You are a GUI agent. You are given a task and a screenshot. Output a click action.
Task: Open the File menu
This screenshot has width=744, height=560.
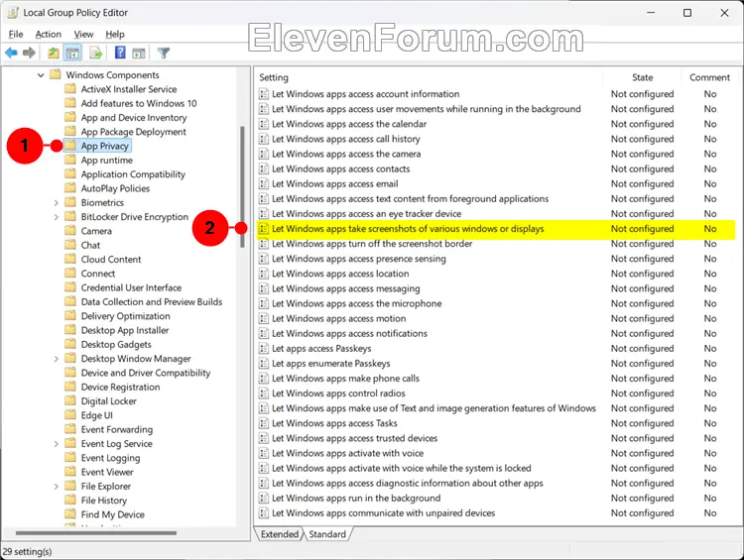[16, 34]
